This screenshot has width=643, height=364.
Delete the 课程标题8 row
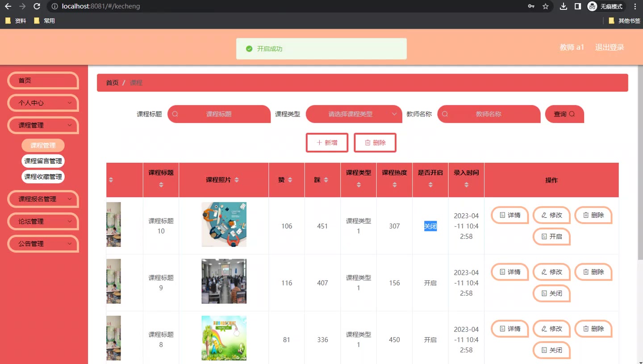(x=593, y=329)
